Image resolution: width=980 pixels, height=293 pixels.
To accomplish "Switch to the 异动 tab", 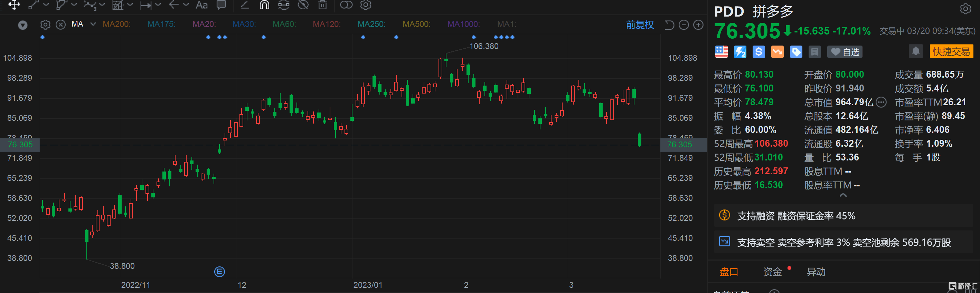I will click(816, 272).
